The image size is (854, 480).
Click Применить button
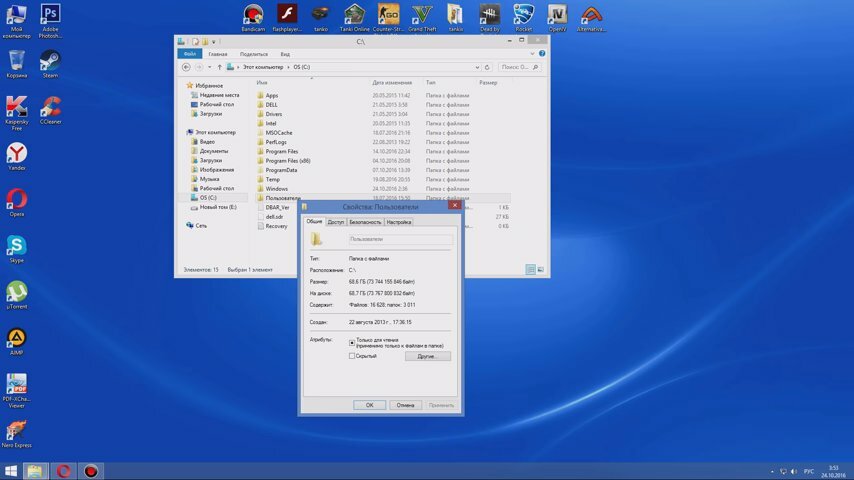[x=441, y=405]
